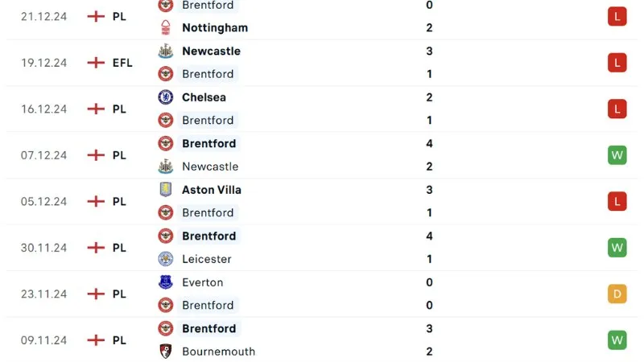Open the Aston Villa team link
Image resolution: width=644 pixels, height=362 pixels.
click(x=212, y=190)
